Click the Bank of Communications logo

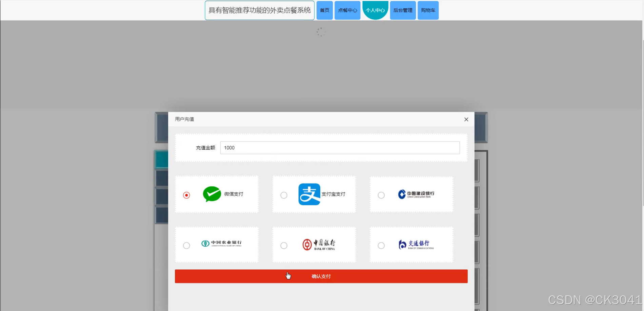(416, 244)
